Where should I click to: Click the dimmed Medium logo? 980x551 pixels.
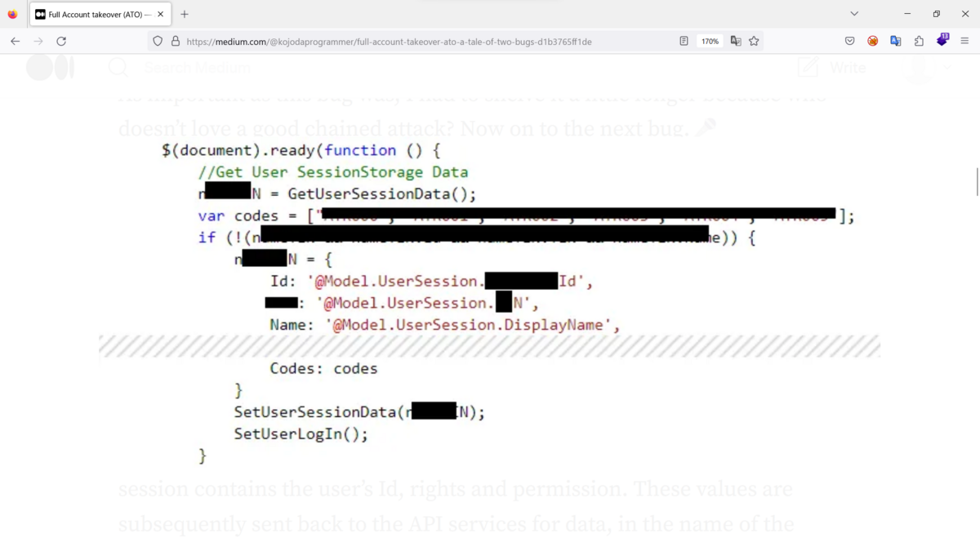(x=50, y=68)
